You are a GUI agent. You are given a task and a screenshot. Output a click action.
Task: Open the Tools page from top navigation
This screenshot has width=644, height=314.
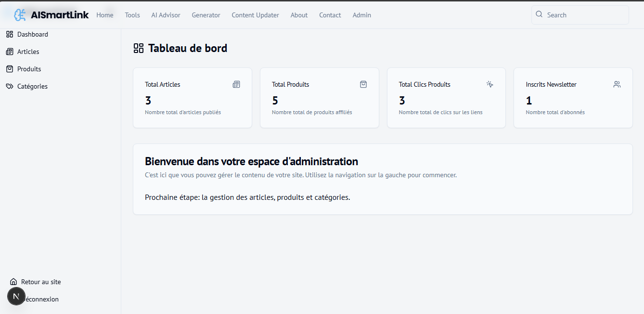[x=132, y=15]
